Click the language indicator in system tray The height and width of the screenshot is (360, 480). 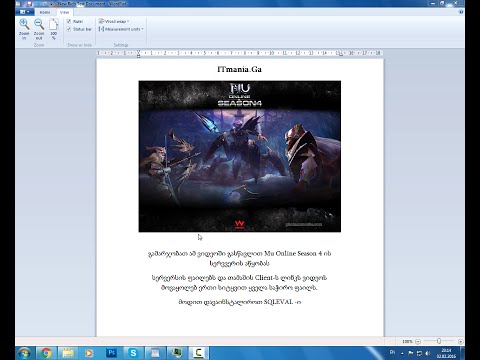click(x=392, y=352)
